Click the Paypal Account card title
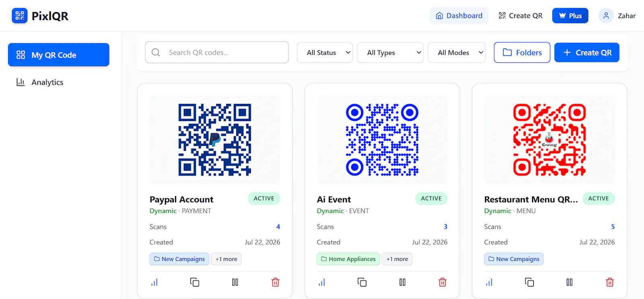 182,199
